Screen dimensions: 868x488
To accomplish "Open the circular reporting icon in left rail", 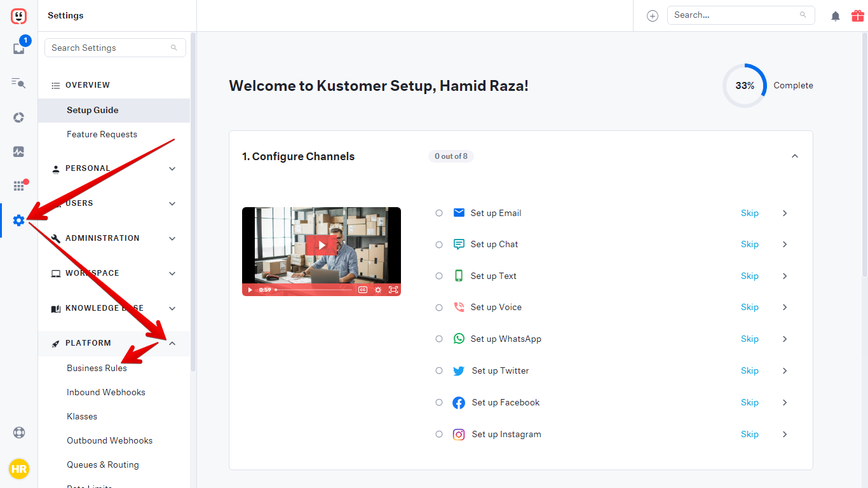I will [18, 118].
